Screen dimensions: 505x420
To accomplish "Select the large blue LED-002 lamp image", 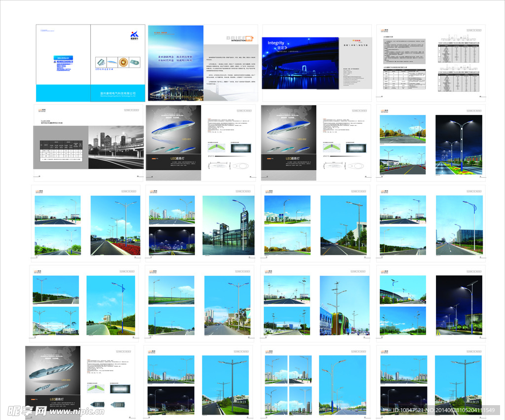I will [x=289, y=127].
